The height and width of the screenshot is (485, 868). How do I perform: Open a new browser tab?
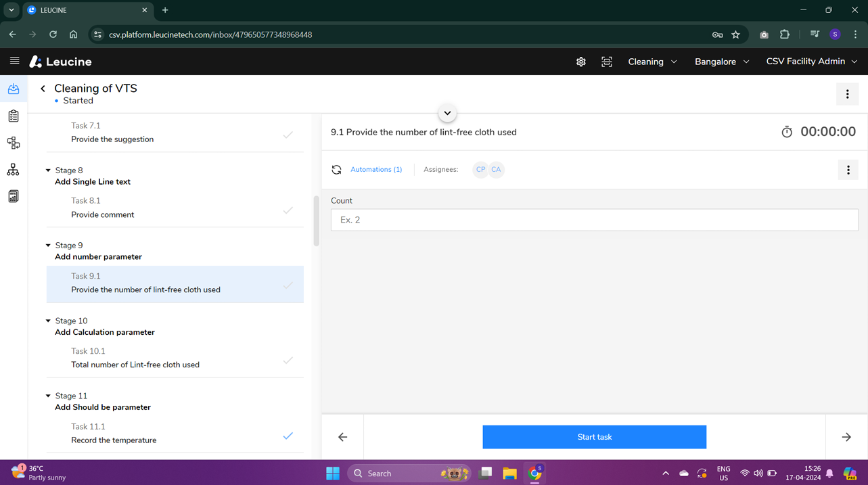[165, 10]
